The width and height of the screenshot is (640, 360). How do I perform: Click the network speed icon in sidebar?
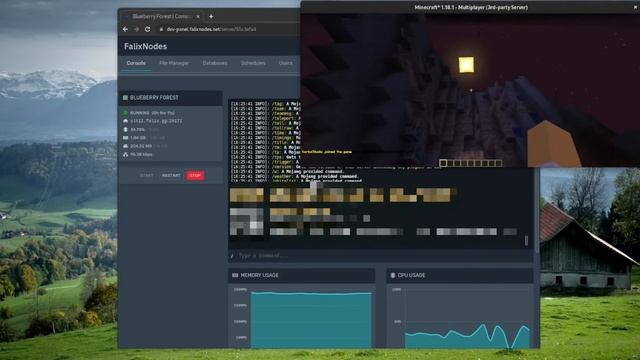tap(125, 154)
